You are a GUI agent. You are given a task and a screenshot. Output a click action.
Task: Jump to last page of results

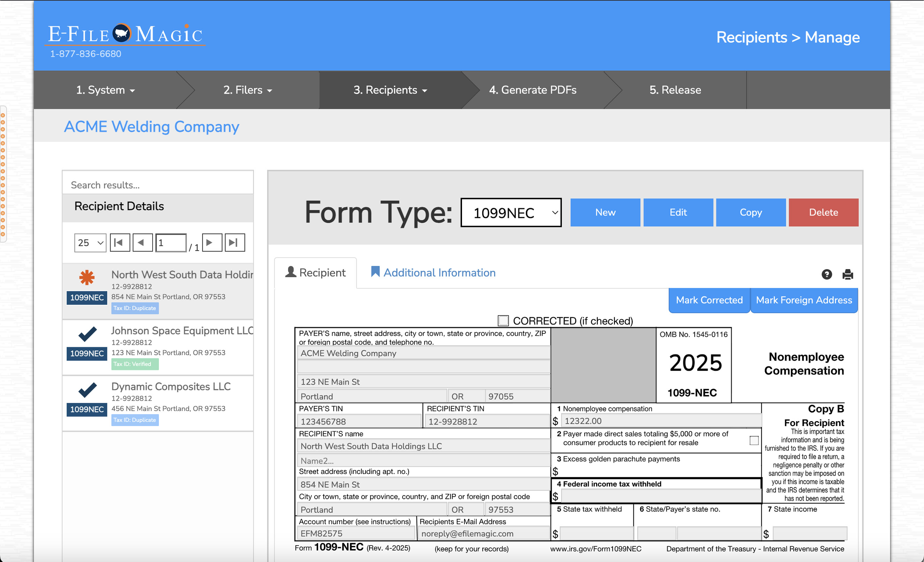point(234,242)
